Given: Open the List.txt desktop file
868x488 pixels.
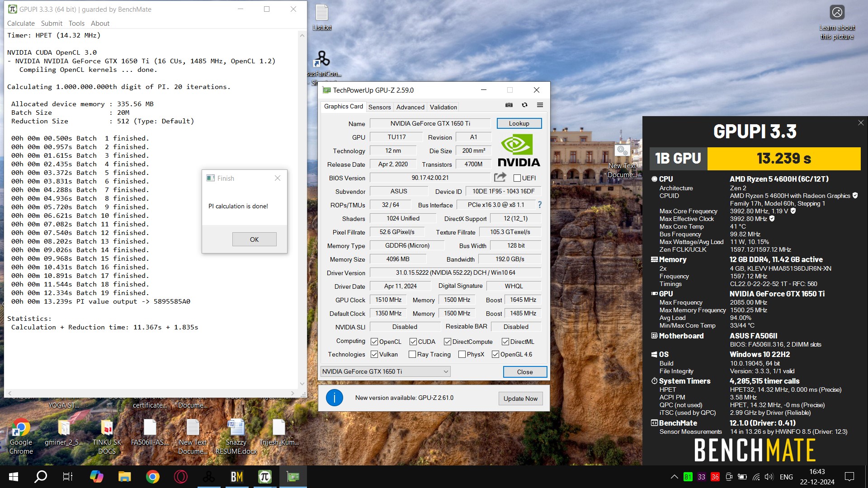Looking at the screenshot, I should click(x=322, y=18).
